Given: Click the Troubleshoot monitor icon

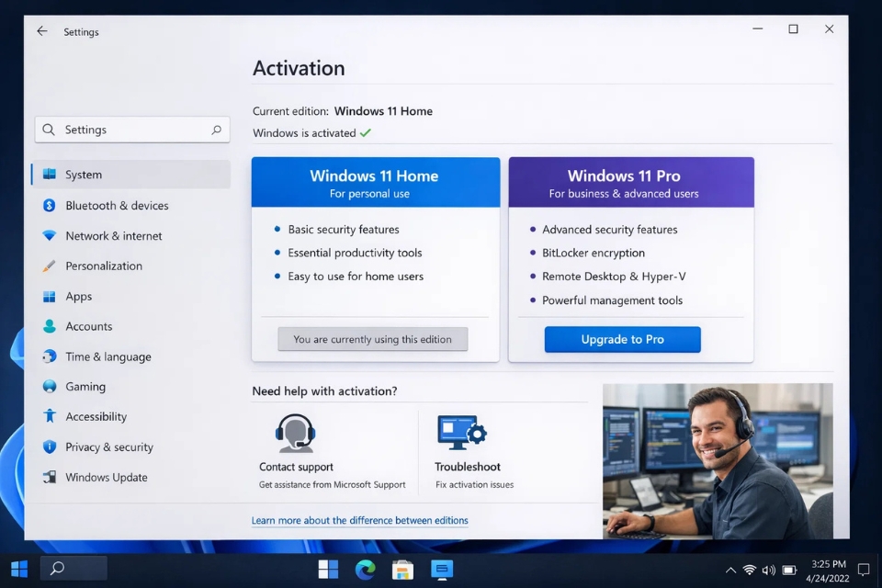Looking at the screenshot, I should [461, 430].
